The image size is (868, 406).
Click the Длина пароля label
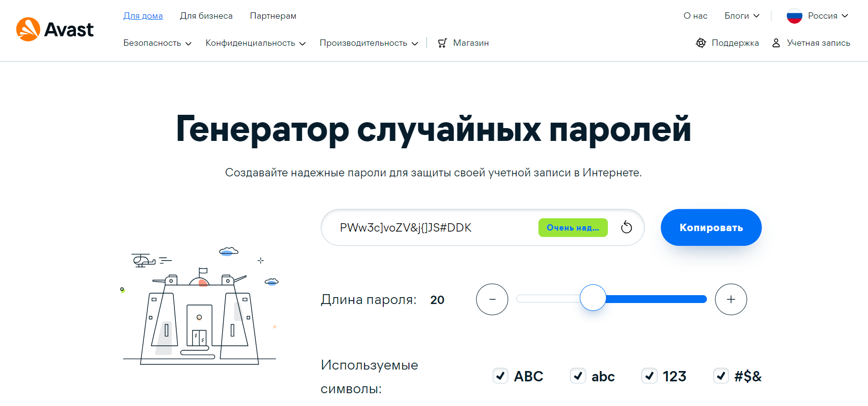tap(368, 300)
